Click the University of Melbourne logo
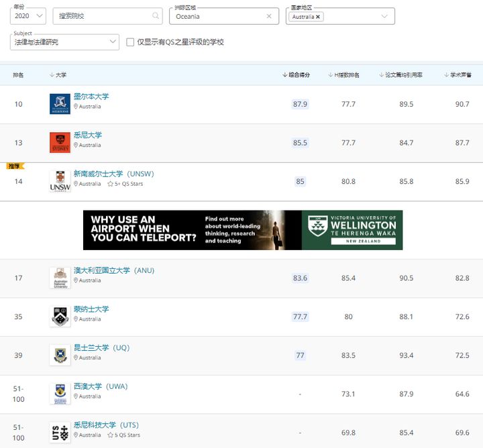Viewport: 483px width, 448px height. click(x=60, y=104)
